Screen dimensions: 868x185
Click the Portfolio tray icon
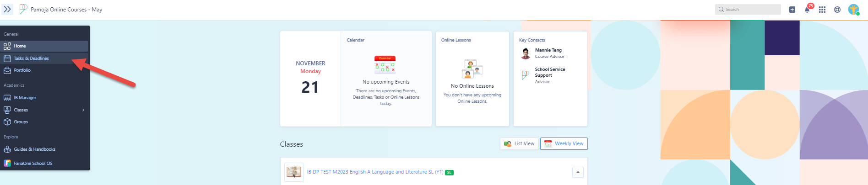click(7, 70)
